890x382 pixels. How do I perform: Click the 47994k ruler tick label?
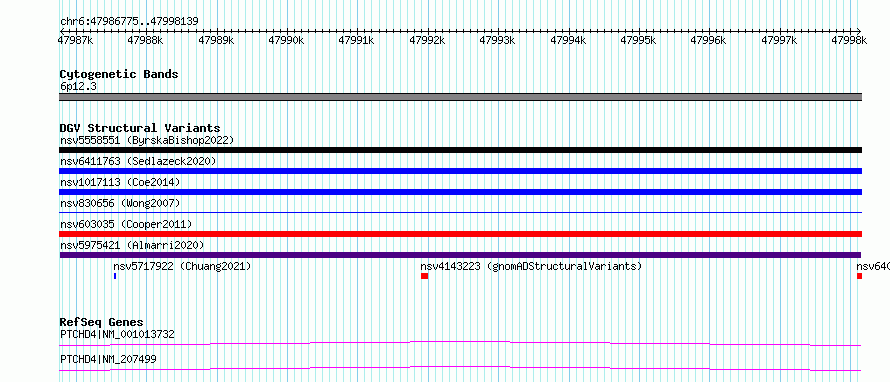568,40
